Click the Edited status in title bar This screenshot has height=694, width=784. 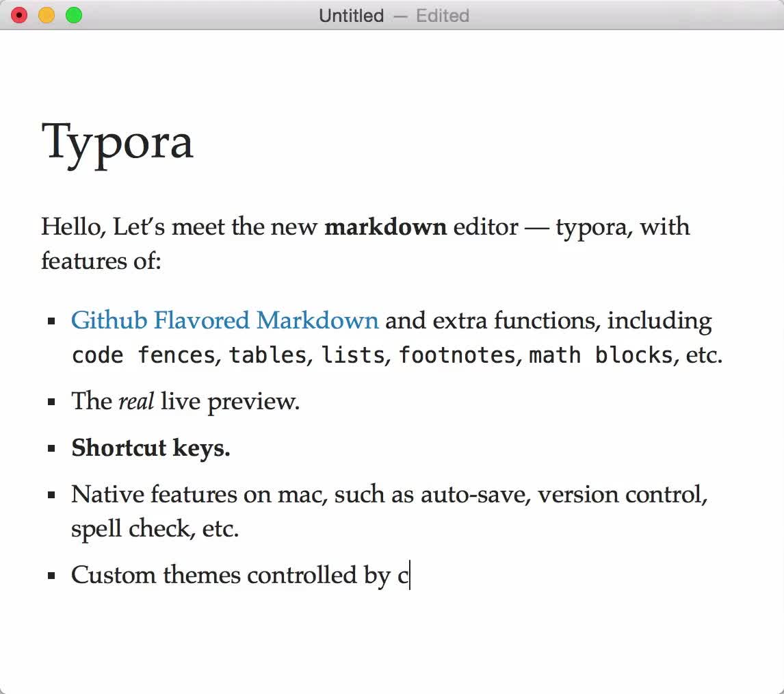pyautogui.click(x=442, y=16)
